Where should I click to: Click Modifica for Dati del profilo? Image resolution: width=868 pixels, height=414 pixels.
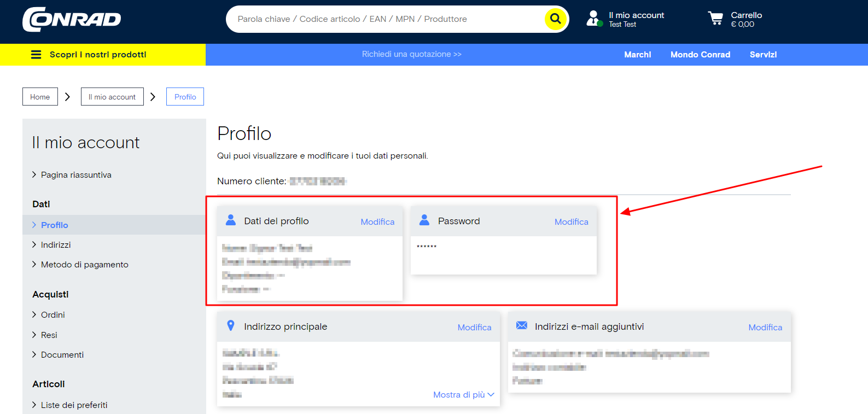click(377, 221)
